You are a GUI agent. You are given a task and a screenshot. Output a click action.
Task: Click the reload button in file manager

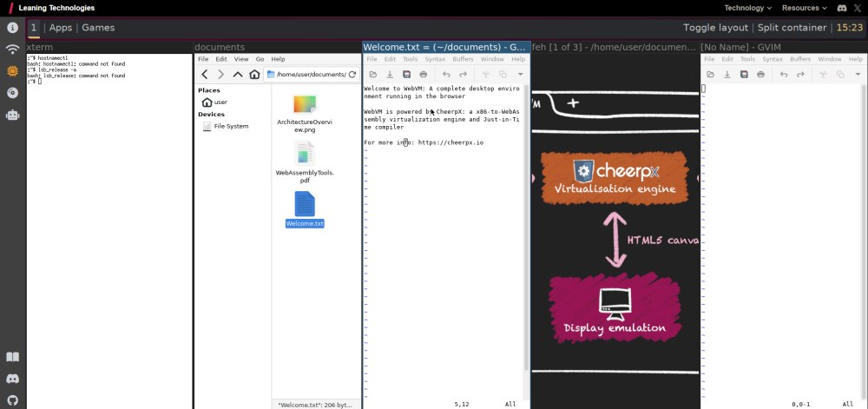coord(352,75)
